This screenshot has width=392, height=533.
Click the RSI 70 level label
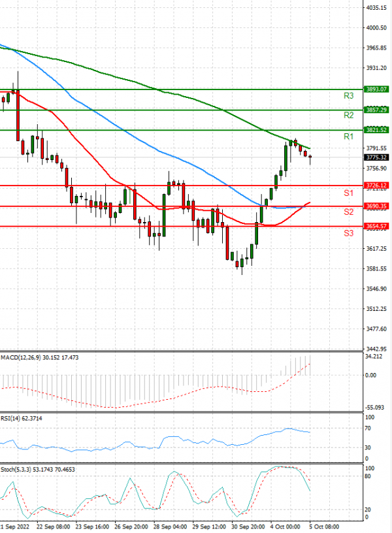coord(368,428)
